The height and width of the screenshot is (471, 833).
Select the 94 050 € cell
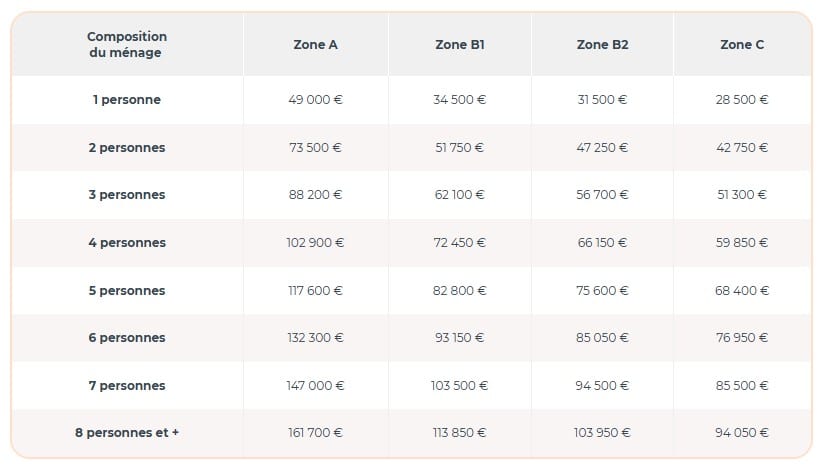(x=742, y=433)
